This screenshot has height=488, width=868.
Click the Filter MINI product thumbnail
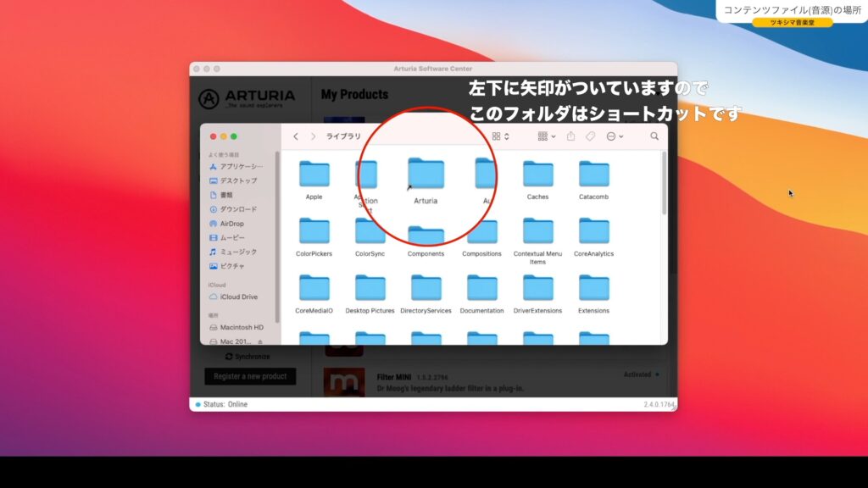tap(344, 382)
